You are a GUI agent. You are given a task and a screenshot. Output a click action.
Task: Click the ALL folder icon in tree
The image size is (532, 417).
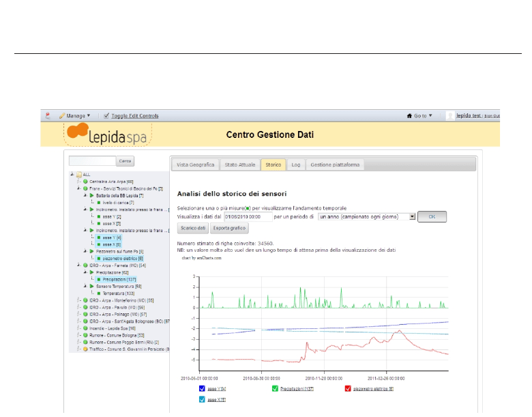coord(79,175)
